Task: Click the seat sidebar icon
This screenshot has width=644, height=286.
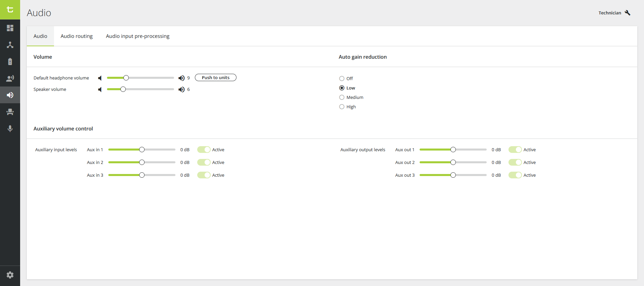Action: point(10,112)
